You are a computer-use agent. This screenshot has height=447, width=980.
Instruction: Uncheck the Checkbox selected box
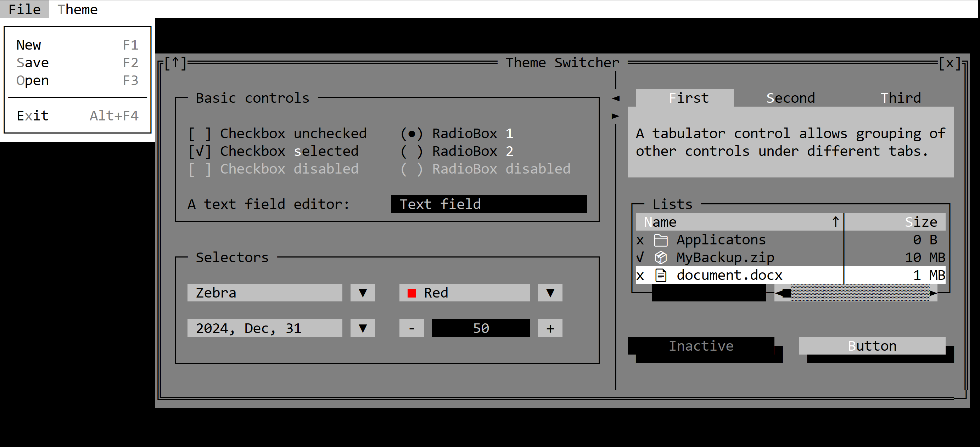click(x=200, y=151)
